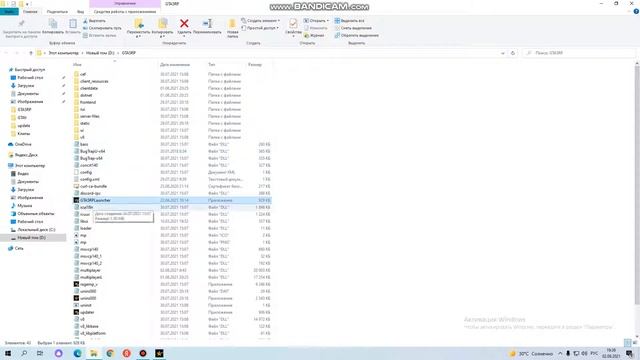Click the Pin to Quick access icon
Image resolution: width=640 pixels, height=360 pixels.
21,24
